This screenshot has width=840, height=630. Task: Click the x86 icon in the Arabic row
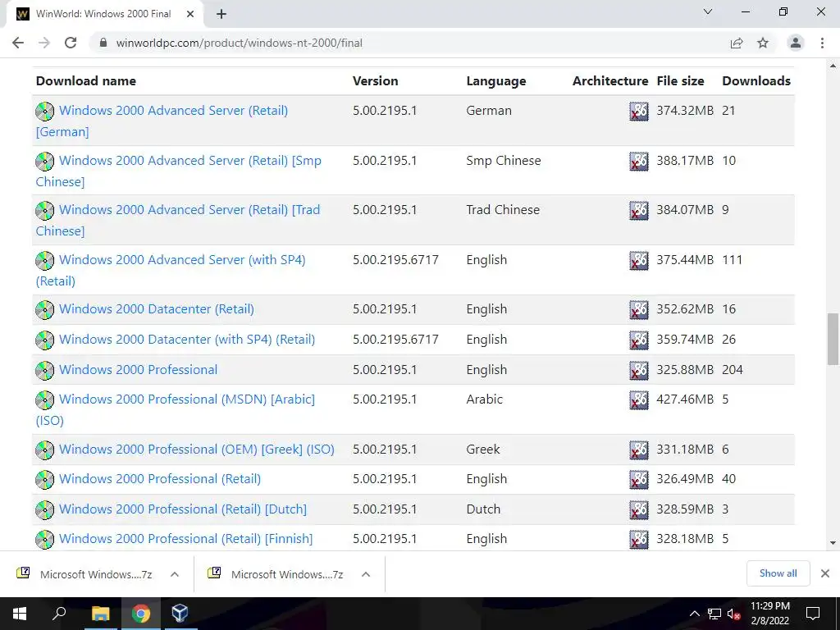(638, 400)
